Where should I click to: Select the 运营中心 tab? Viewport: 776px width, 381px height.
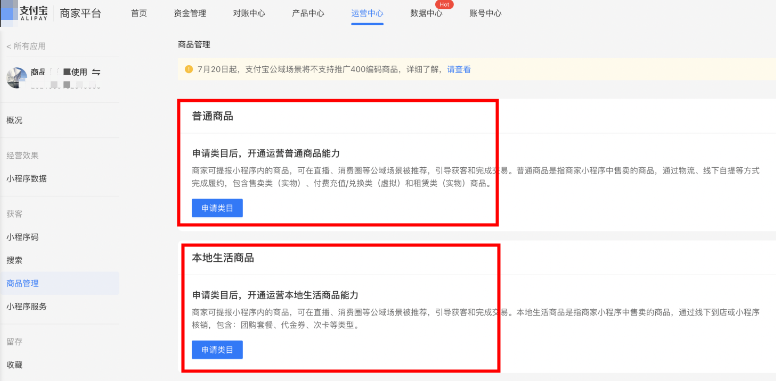[x=367, y=13]
